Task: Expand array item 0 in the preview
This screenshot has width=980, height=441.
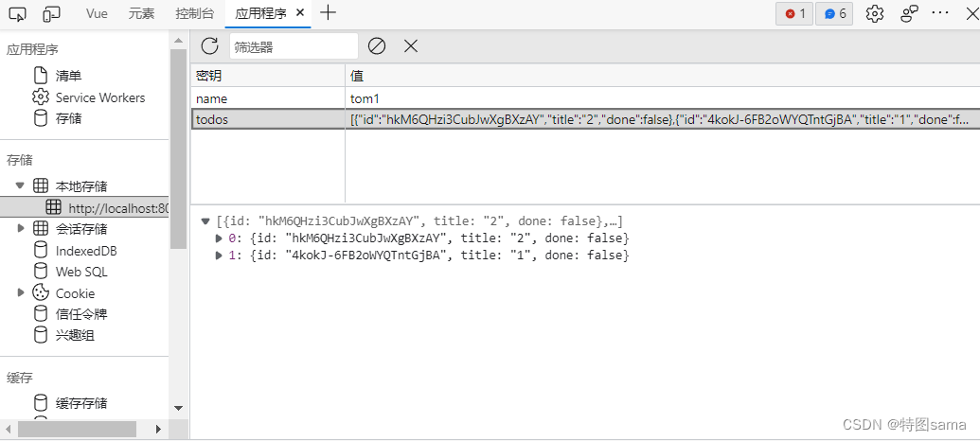Action: pyautogui.click(x=219, y=238)
